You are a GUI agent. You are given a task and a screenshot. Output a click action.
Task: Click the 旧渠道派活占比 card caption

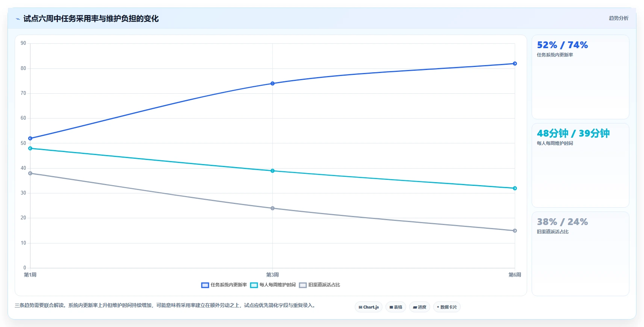tap(553, 232)
